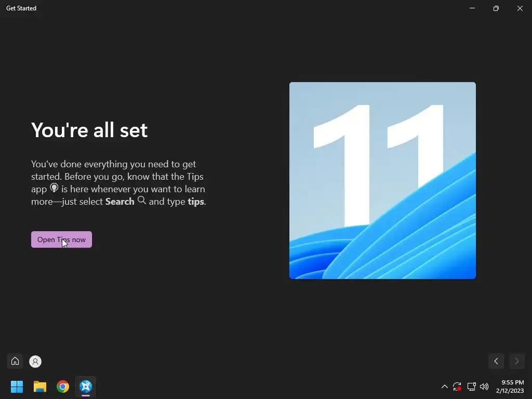
Task: Launch File Explorer from the taskbar
Action: pyautogui.click(x=39, y=387)
